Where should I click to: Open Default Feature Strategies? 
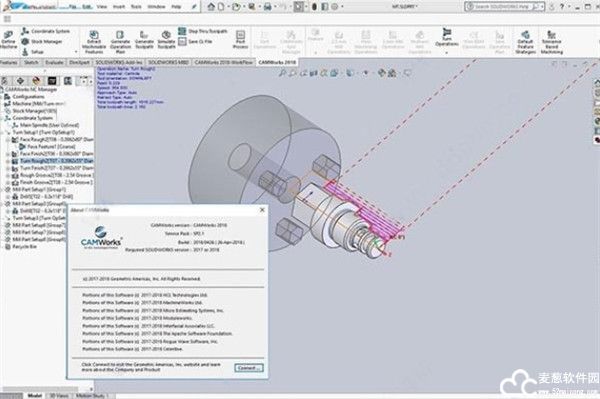[525, 42]
